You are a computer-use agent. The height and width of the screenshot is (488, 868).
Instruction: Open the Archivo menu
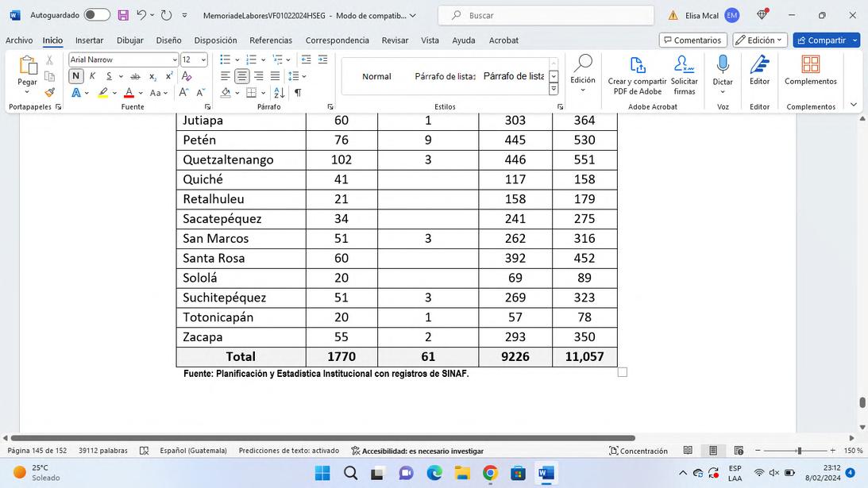click(19, 40)
